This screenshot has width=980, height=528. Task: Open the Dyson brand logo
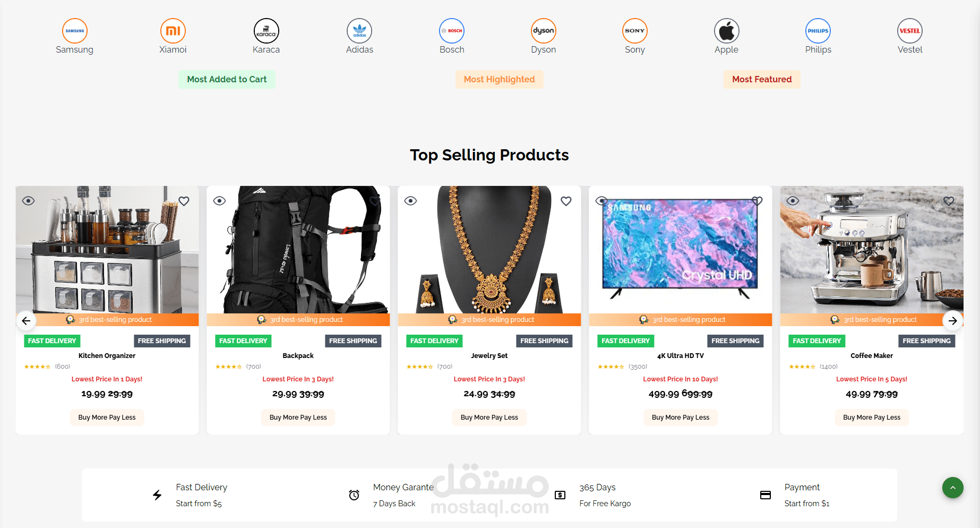[544, 31]
